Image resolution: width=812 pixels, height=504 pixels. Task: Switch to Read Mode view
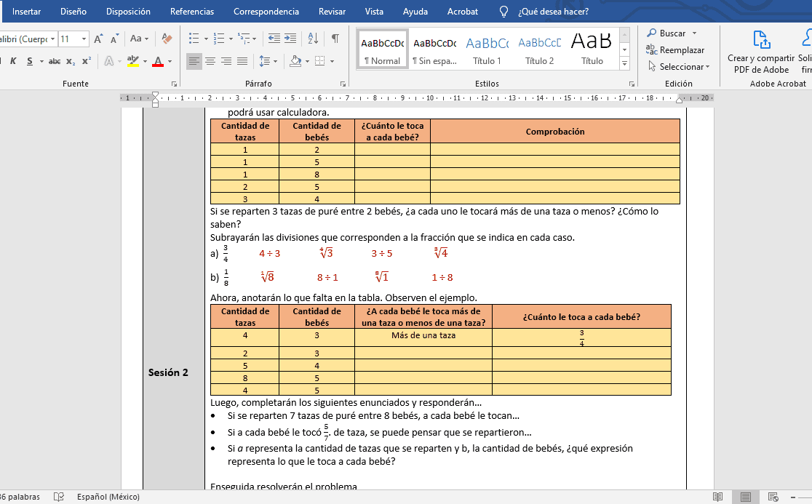pos(717,497)
